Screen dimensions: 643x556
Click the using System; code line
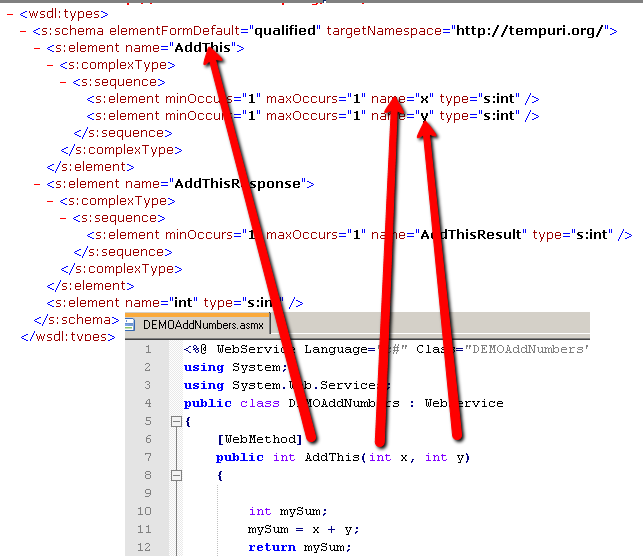pos(236,367)
